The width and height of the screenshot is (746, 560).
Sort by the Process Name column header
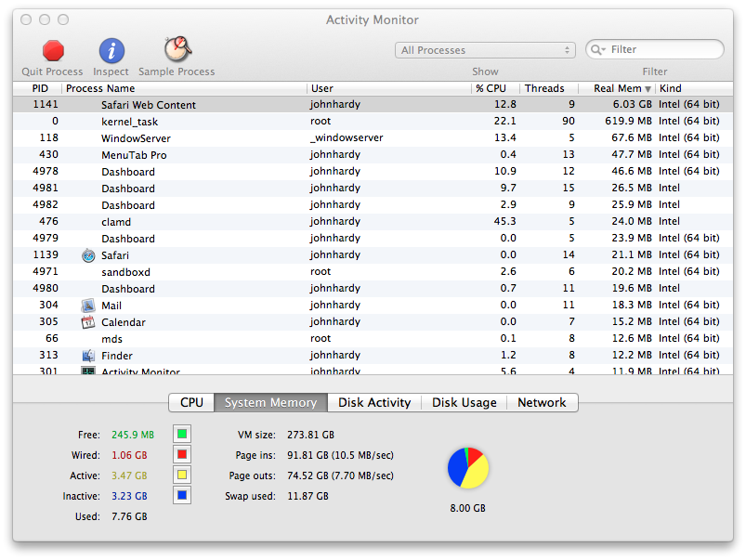point(184,88)
